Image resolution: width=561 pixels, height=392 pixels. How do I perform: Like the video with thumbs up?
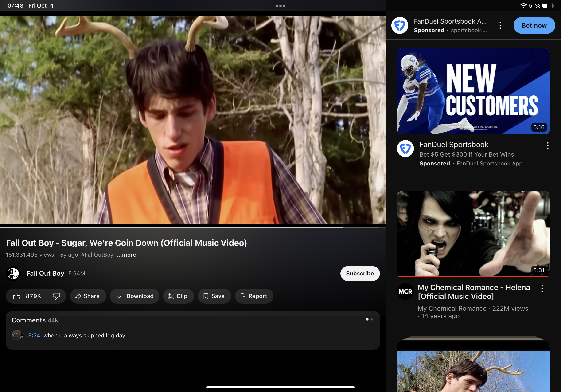point(17,296)
